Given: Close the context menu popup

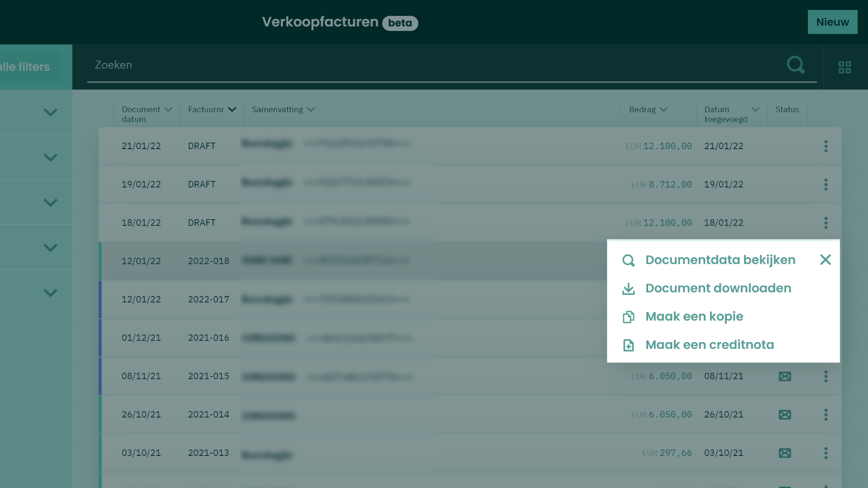Looking at the screenshot, I should (x=825, y=259).
